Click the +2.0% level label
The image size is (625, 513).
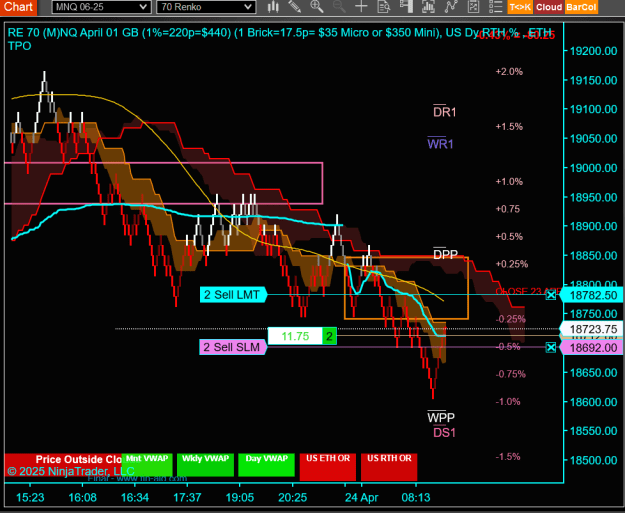[x=509, y=72]
